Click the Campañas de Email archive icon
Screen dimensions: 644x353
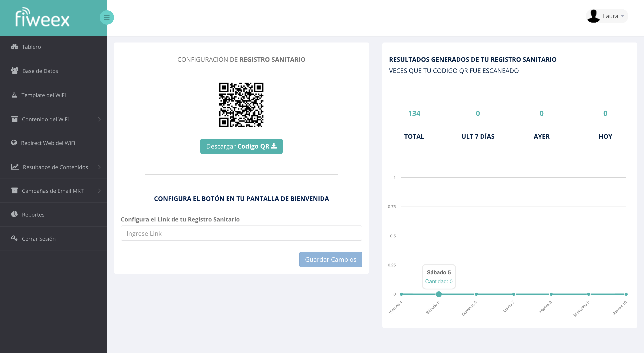pyautogui.click(x=15, y=191)
